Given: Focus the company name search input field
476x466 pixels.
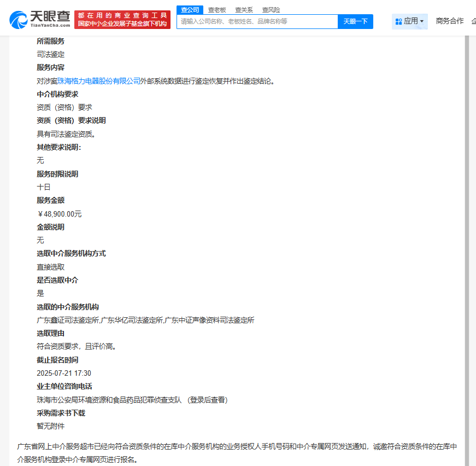Looking at the screenshot, I should click(257, 21).
